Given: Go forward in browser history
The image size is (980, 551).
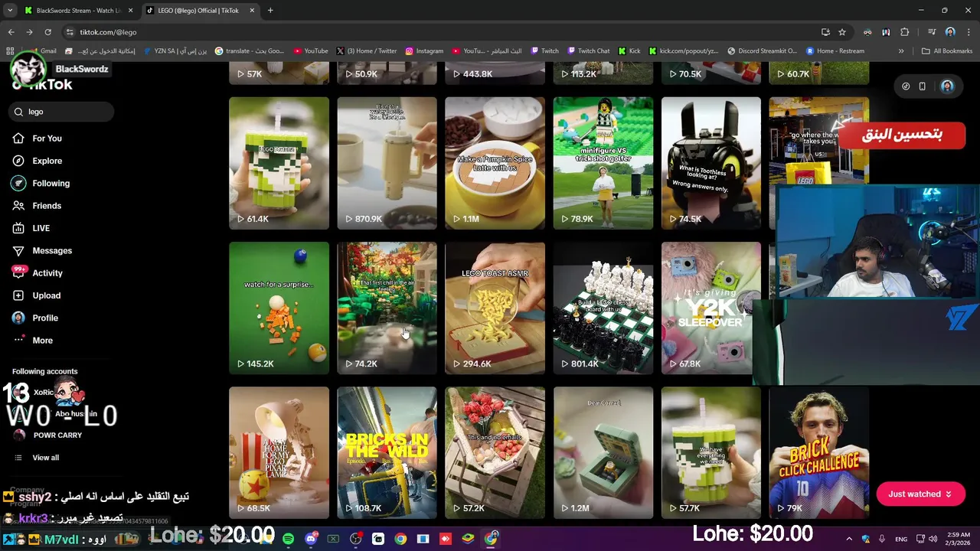Looking at the screenshot, I should 29,32.
